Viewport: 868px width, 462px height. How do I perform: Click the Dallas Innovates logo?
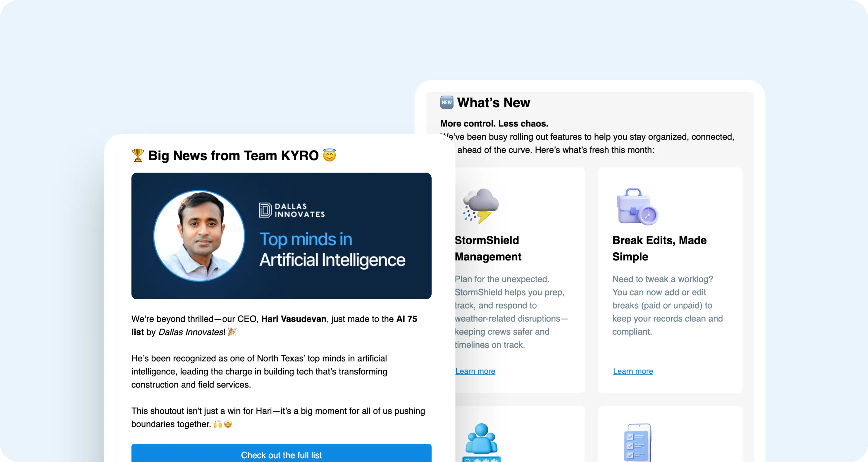click(x=291, y=210)
